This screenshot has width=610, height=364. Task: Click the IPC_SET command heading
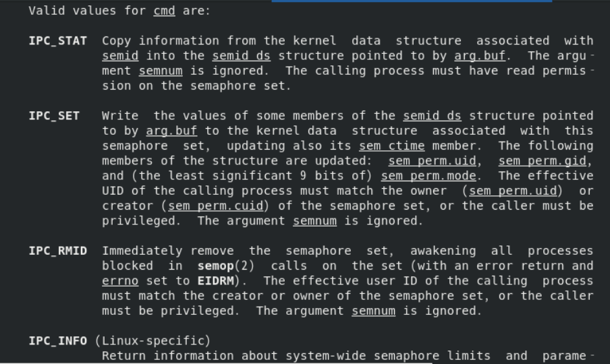pos(53,116)
